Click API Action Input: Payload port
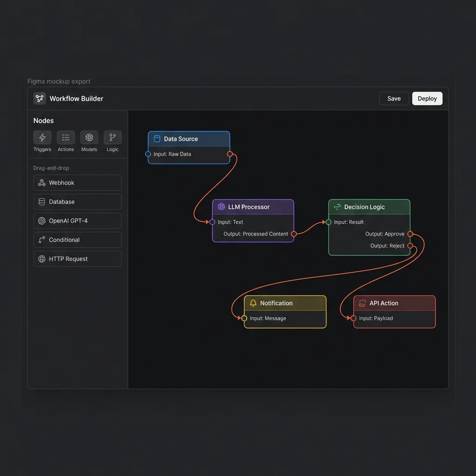 tap(353, 318)
